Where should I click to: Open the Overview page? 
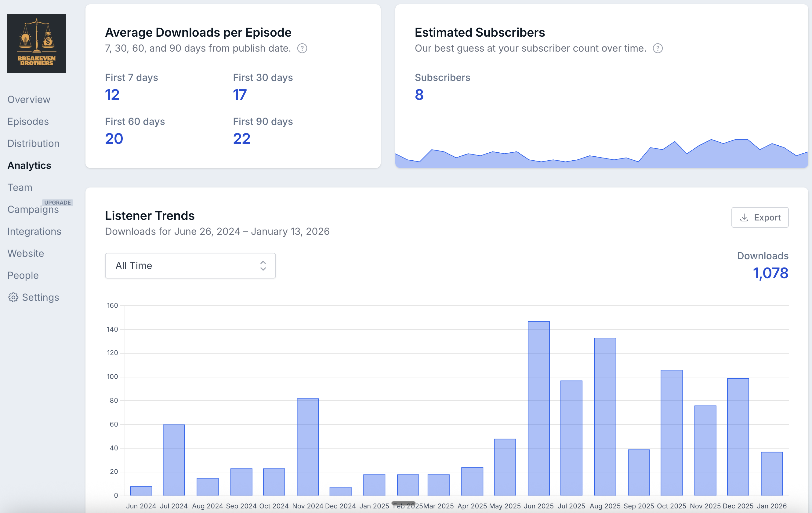(29, 100)
